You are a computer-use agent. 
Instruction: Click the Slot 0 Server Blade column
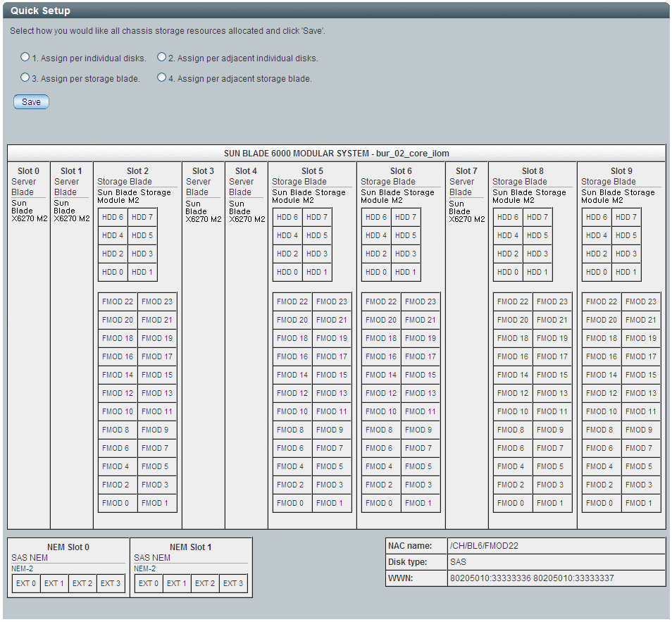point(29,345)
